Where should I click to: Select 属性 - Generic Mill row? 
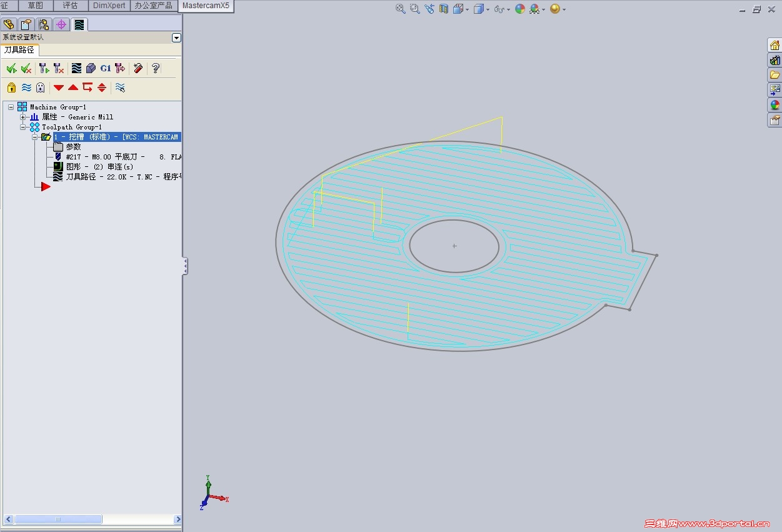click(78, 117)
